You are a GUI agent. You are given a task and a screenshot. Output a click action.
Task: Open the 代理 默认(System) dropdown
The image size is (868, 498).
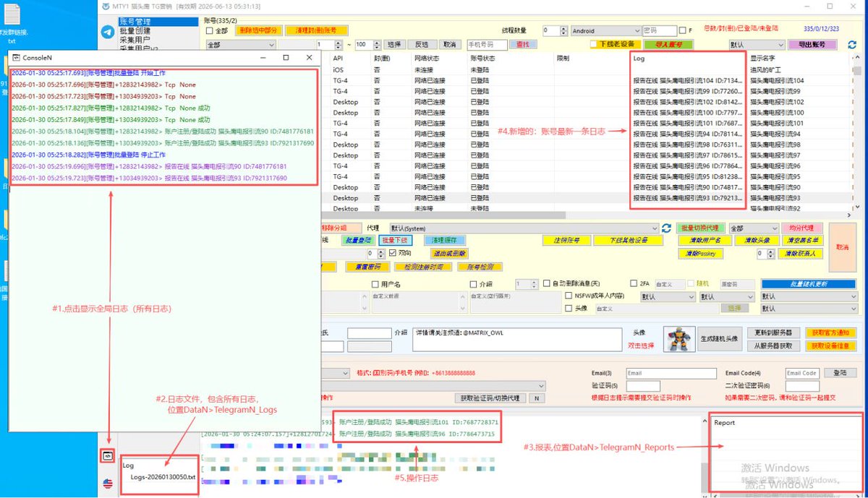pos(524,228)
